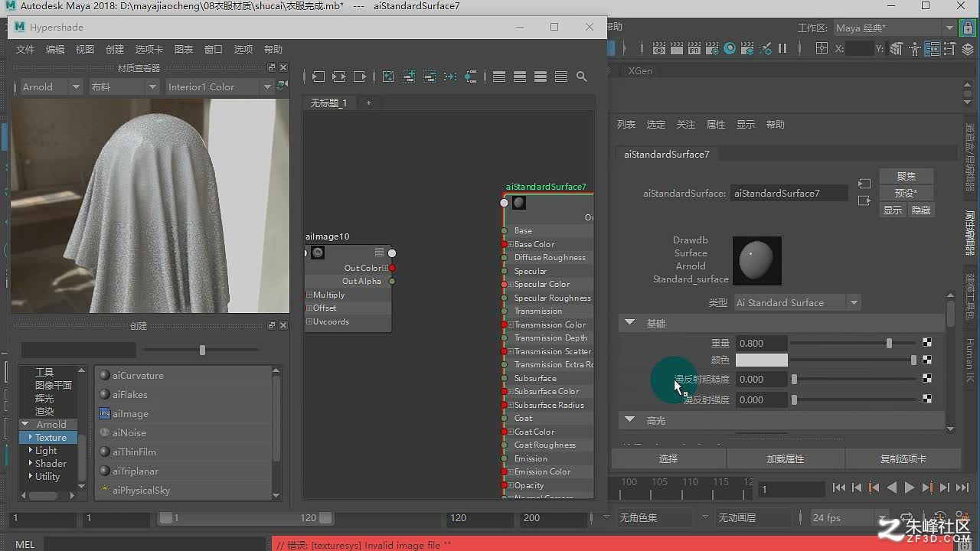Open Hypershade 创建 menu
Screen dimensions: 980x551
[x=115, y=49]
